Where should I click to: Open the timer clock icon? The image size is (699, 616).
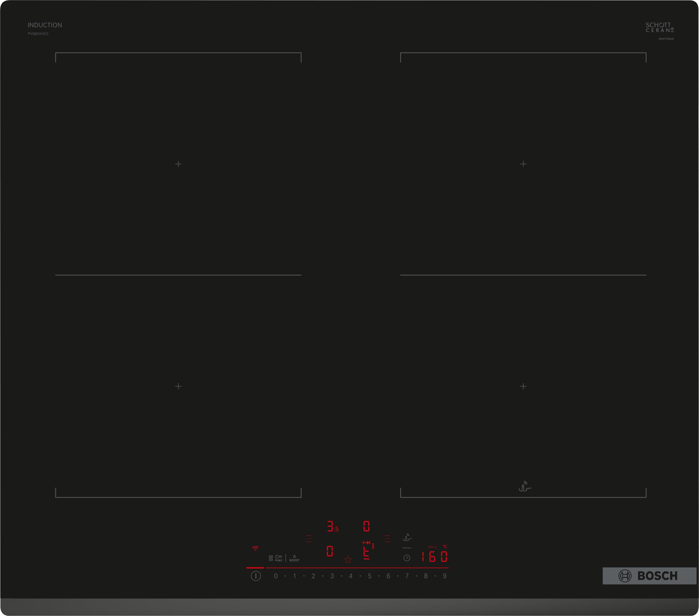click(x=407, y=557)
